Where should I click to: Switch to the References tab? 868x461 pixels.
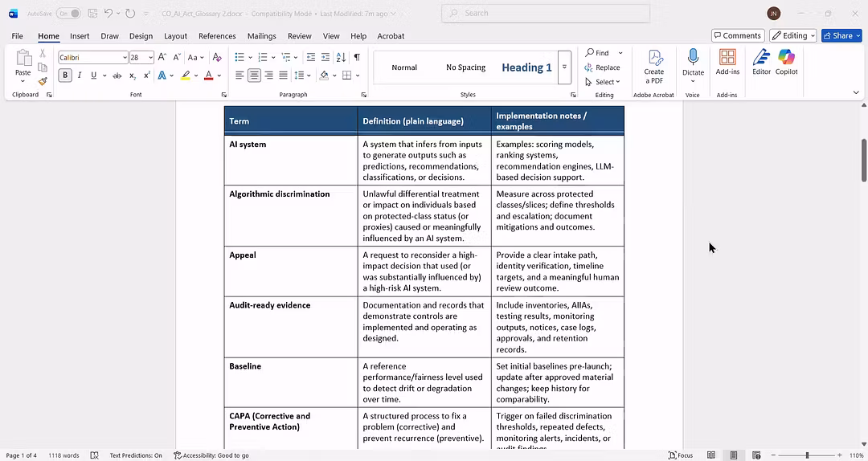pyautogui.click(x=217, y=36)
